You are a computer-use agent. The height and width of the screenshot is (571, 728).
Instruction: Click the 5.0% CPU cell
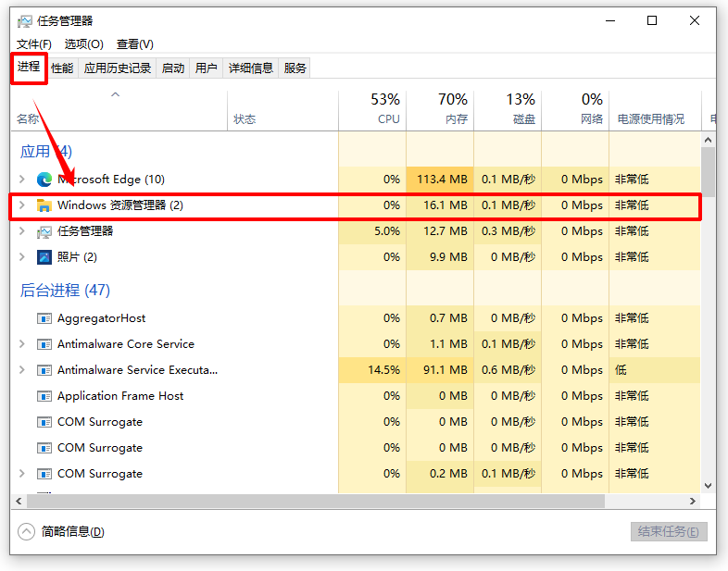372,231
